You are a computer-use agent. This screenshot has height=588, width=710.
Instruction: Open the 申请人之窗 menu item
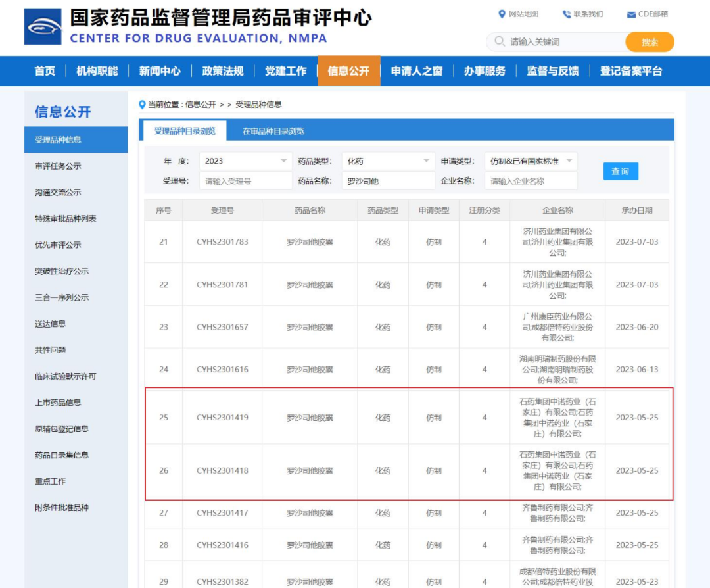click(x=417, y=71)
